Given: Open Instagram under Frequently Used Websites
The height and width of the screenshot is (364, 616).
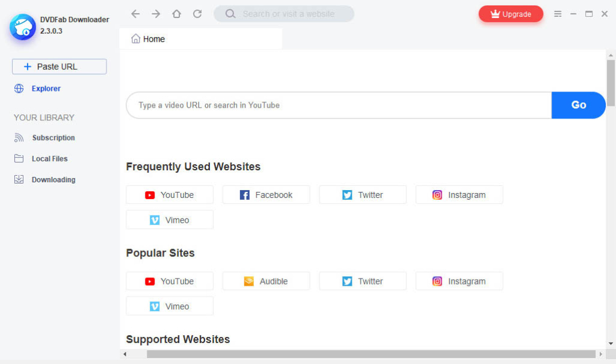Looking at the screenshot, I should (x=459, y=195).
